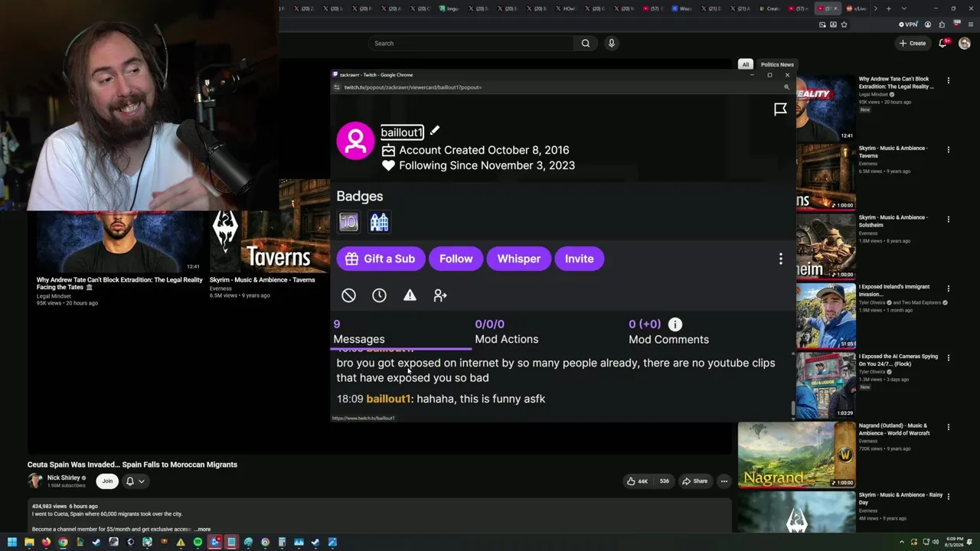
Task: Open the YouTube account avatar menu
Action: click(965, 44)
